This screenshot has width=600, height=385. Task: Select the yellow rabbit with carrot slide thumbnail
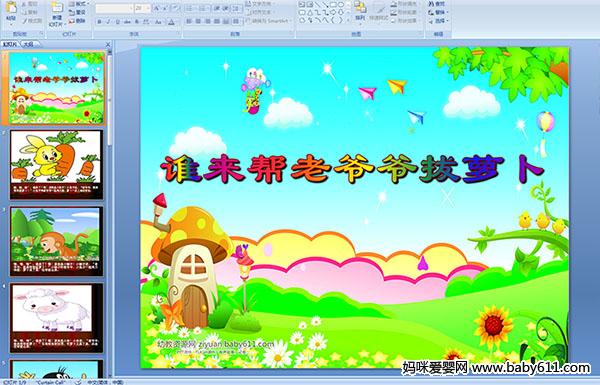click(56, 165)
